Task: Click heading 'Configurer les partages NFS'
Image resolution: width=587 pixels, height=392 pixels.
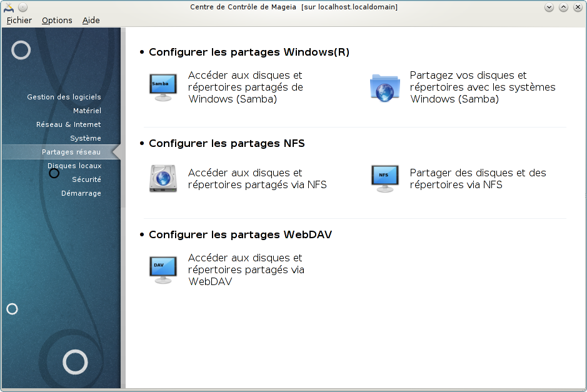Action: coord(227,143)
